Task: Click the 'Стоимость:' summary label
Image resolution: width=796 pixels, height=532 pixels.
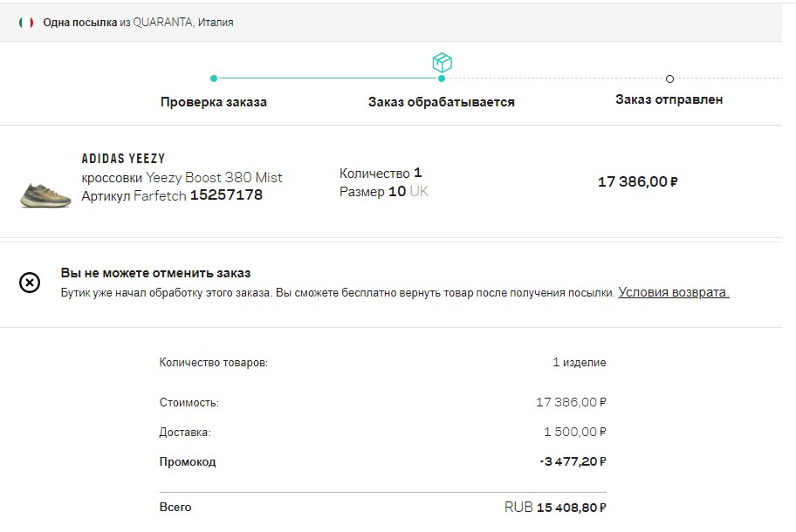Action: coord(189,403)
